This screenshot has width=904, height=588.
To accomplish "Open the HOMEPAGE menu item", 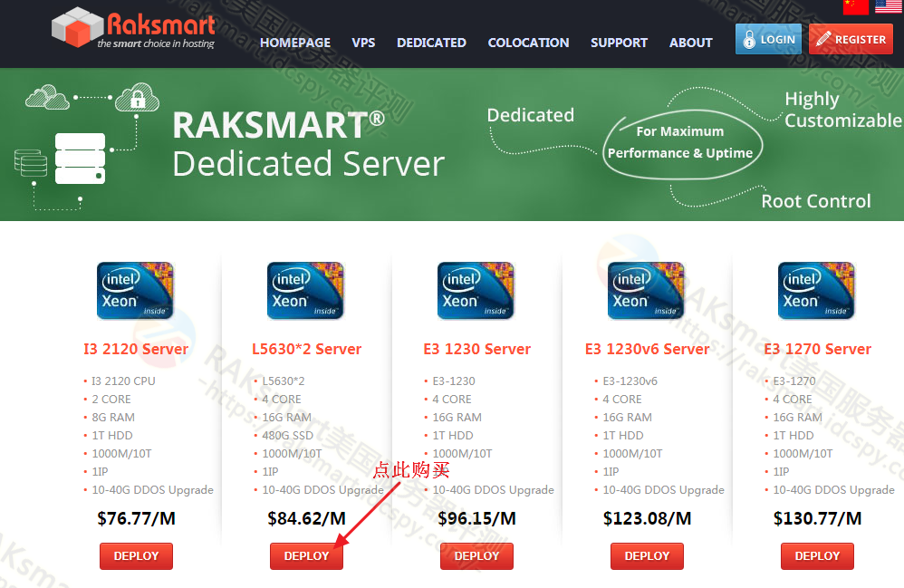I will click(295, 43).
